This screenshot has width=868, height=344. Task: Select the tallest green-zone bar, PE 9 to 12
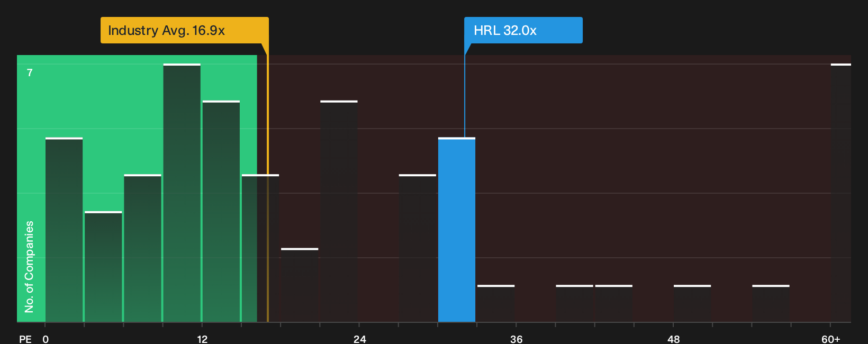click(182, 193)
